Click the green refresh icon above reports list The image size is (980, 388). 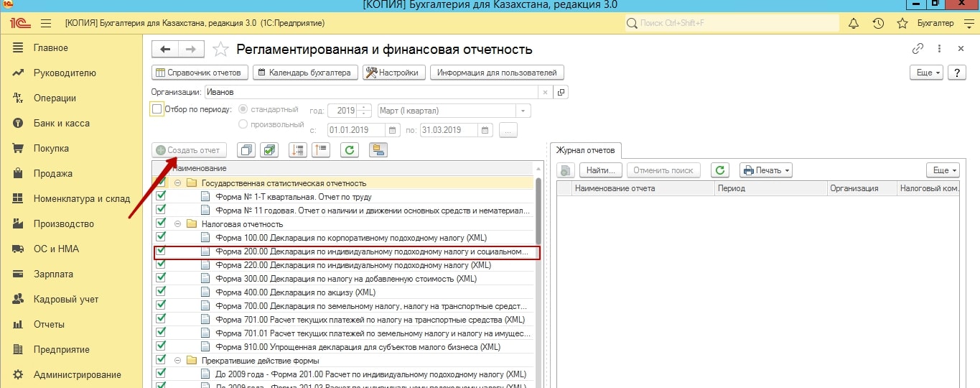(x=348, y=150)
